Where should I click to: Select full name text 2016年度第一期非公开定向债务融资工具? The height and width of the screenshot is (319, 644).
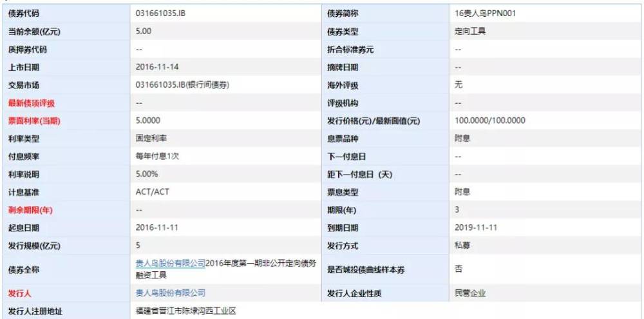[x=226, y=269]
